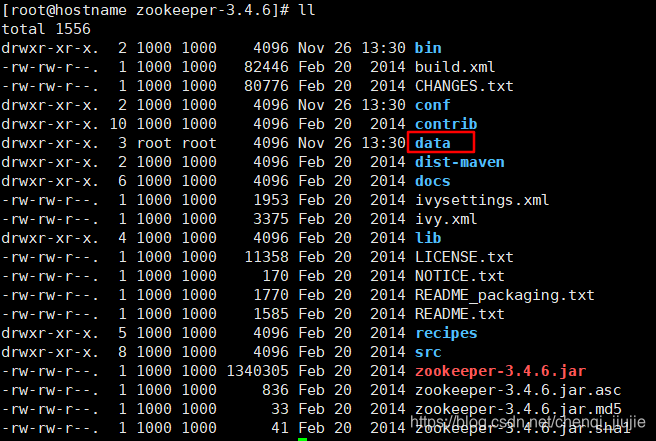Screen dimensions: 656x441
Task: Click the 'lib' directory name
Action: [x=428, y=238]
